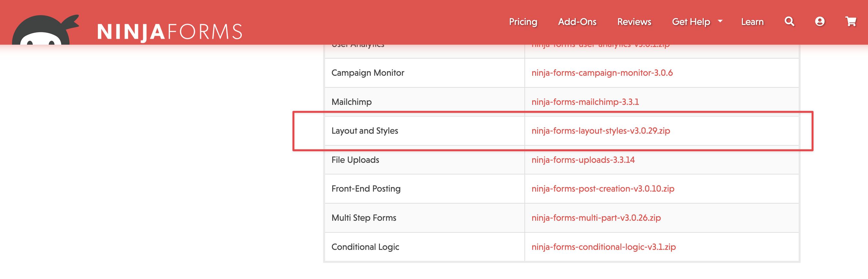Open the Pricing menu item
This screenshot has width=868, height=279.
click(x=523, y=22)
